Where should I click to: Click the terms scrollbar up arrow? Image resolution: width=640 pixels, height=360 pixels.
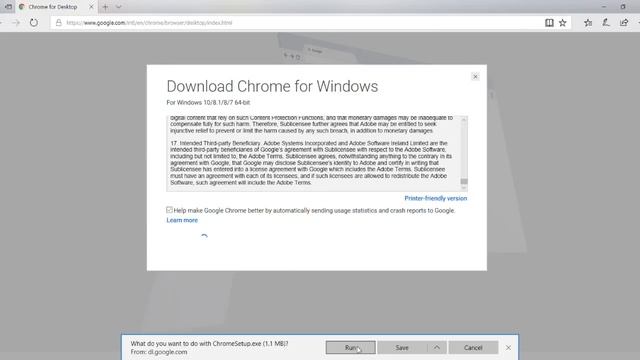pyautogui.click(x=464, y=120)
